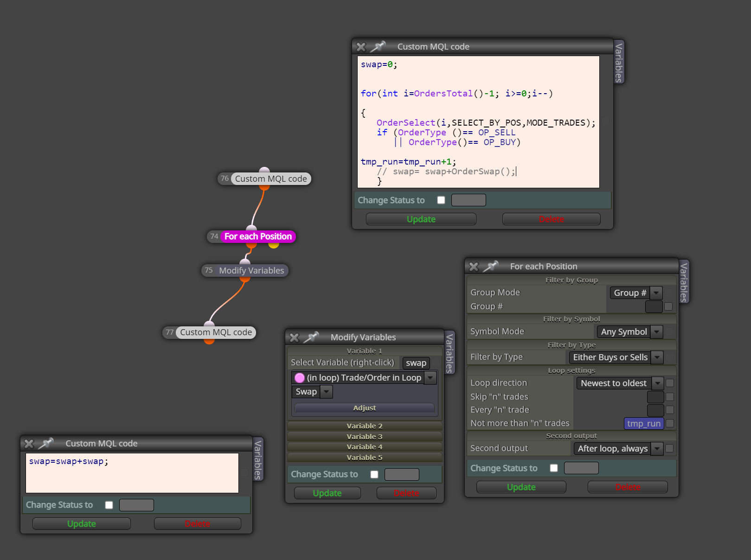Open Variables tab on For each Position panel
Screen dimensions: 751x560
(683, 282)
